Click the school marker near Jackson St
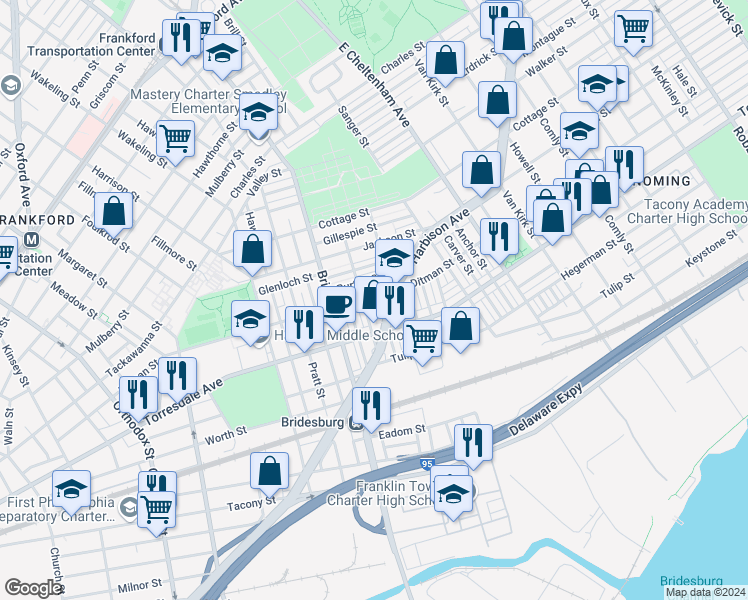The image size is (748, 600). [x=394, y=261]
